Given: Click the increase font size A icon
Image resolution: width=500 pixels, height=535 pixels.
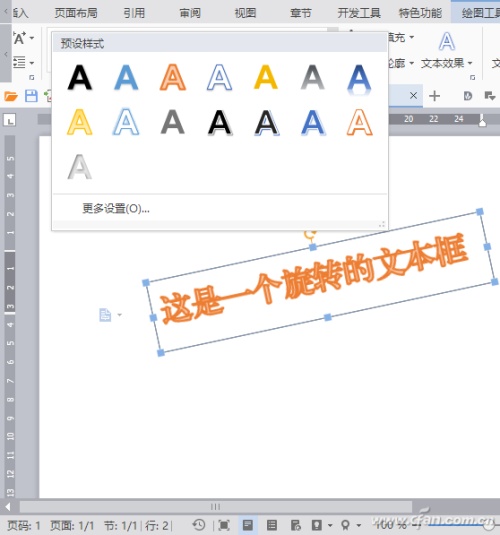Looking at the screenshot, I should [19, 38].
